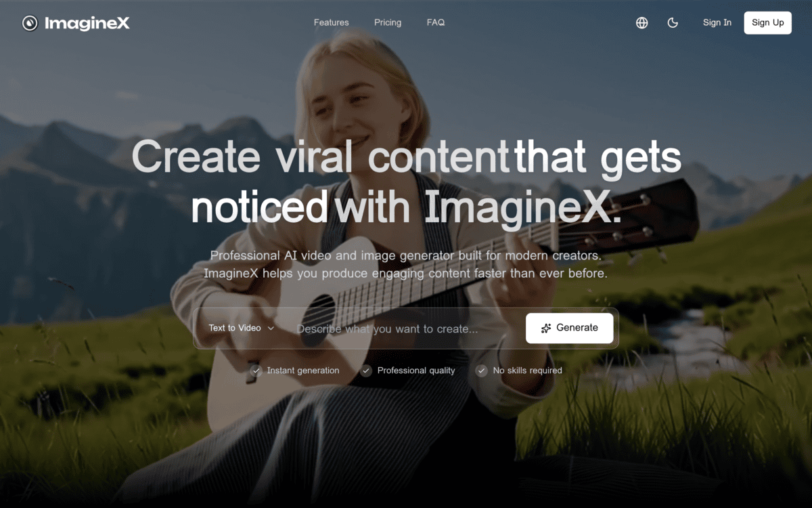Click the Sign In link

717,22
